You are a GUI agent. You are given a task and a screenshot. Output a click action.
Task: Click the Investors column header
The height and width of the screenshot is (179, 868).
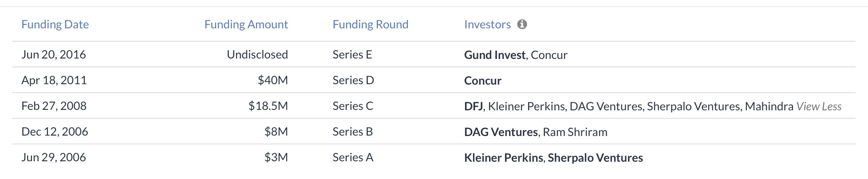click(x=487, y=24)
